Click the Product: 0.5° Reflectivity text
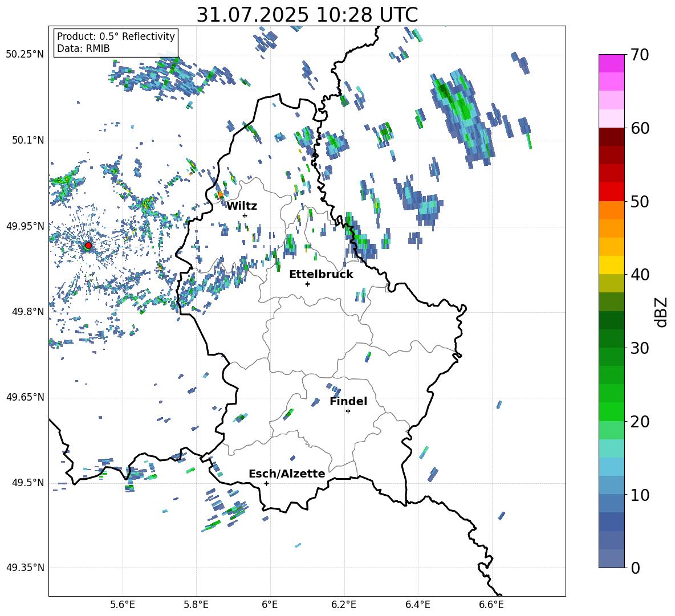The width and height of the screenshot is (675, 616). point(116,36)
